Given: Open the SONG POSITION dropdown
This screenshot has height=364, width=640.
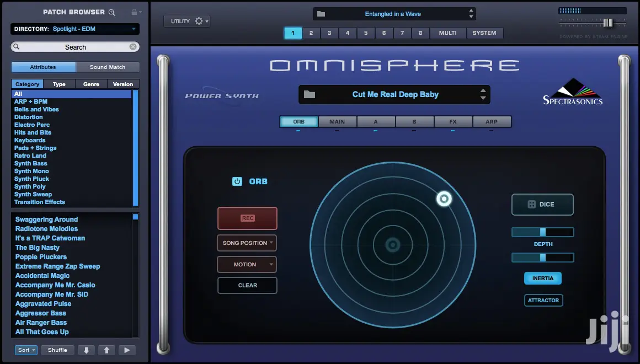Looking at the screenshot, I should [x=247, y=243].
